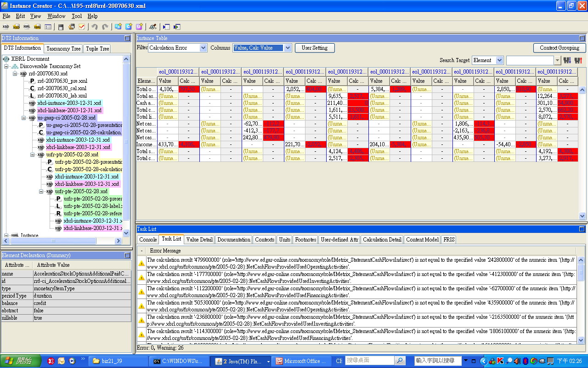Open the Help menu
The width and height of the screenshot is (588, 368).
[92, 16]
